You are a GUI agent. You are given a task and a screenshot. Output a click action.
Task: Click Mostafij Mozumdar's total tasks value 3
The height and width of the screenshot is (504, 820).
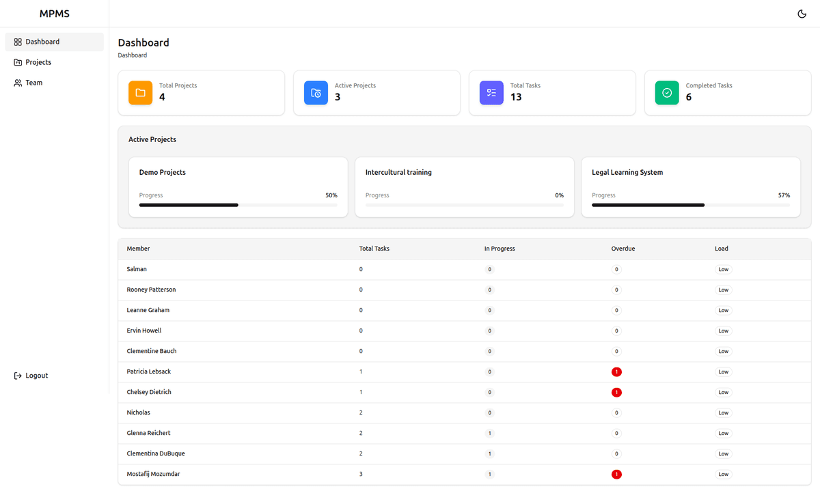(361, 474)
